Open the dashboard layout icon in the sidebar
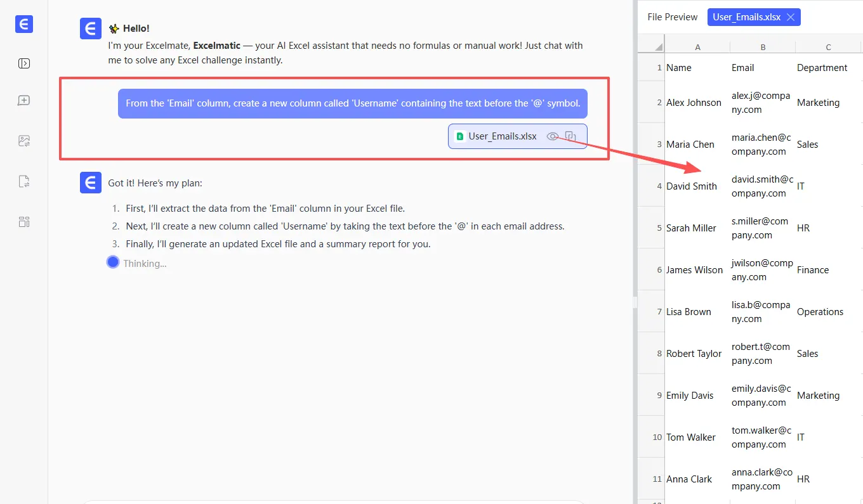Screen dimensions: 863x504 click(24, 222)
